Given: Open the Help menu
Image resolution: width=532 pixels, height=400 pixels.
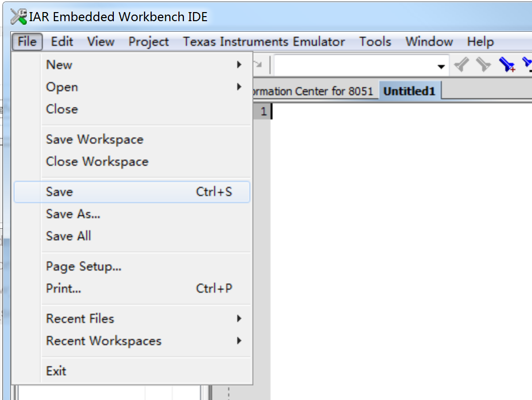Looking at the screenshot, I should [x=481, y=41].
